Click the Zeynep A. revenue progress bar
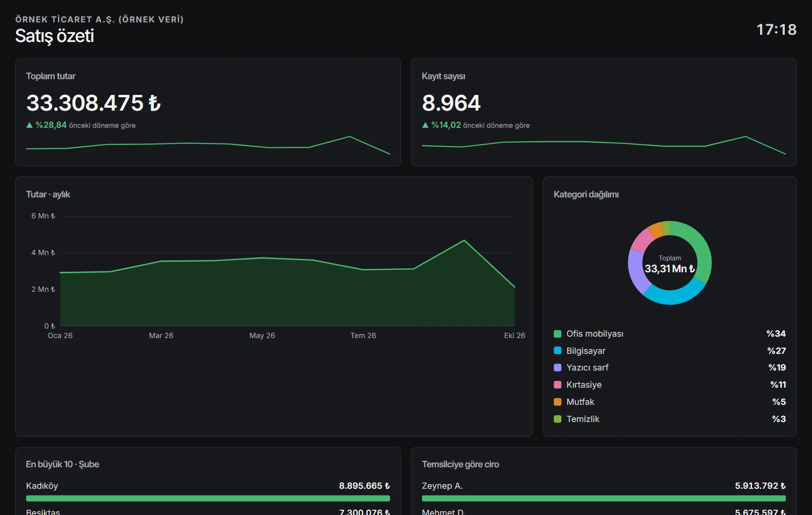 coord(604,498)
